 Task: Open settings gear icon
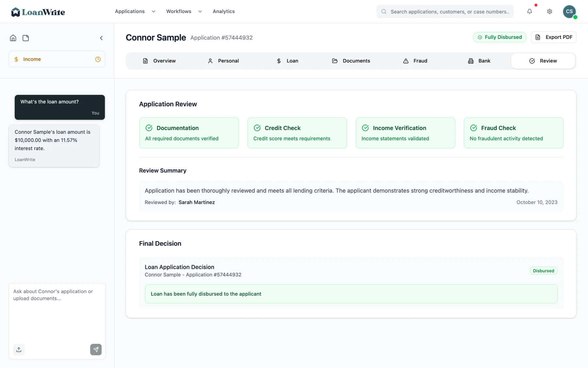pyautogui.click(x=549, y=11)
